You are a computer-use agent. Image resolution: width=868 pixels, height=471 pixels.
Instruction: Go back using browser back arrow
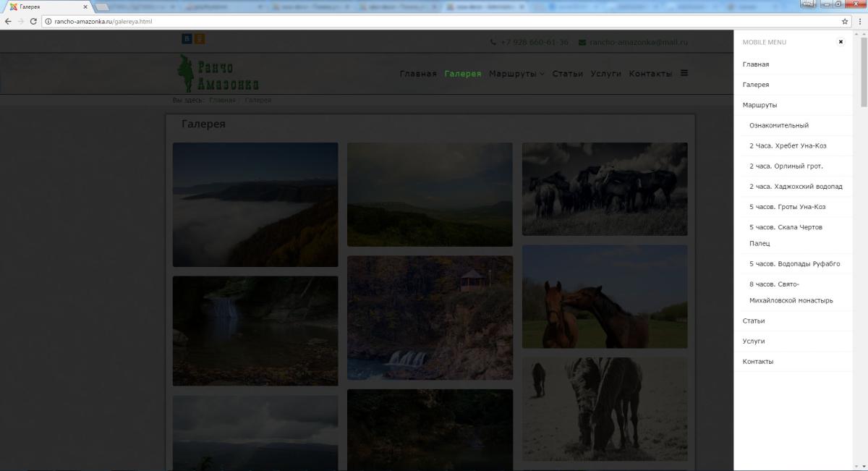pyautogui.click(x=8, y=22)
